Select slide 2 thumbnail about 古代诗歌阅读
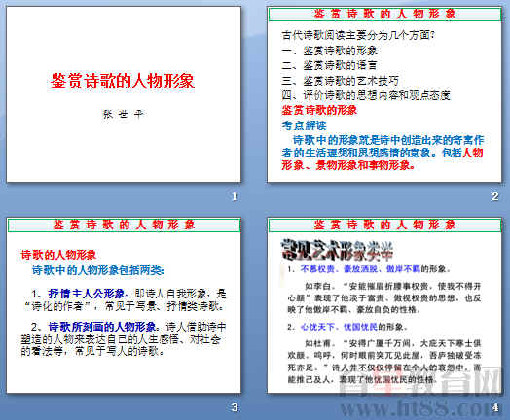The width and height of the screenshot is (510, 420). [384, 94]
